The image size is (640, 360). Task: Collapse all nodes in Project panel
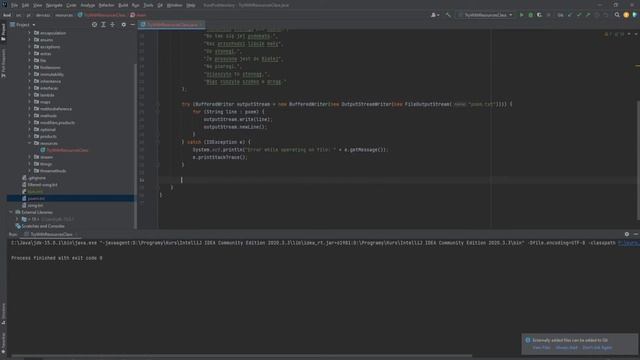113,24
